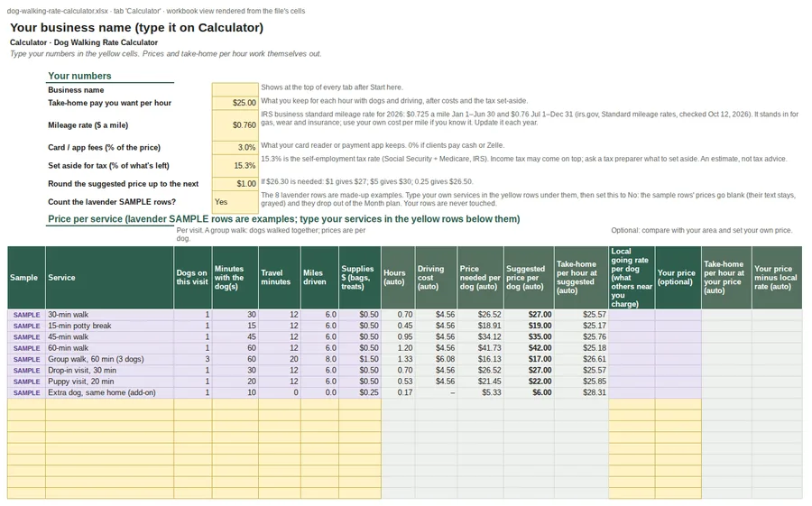Viewport: 812px width, 506px height.
Task: Click the $25.85 take-home per hour cell
Action: point(581,382)
